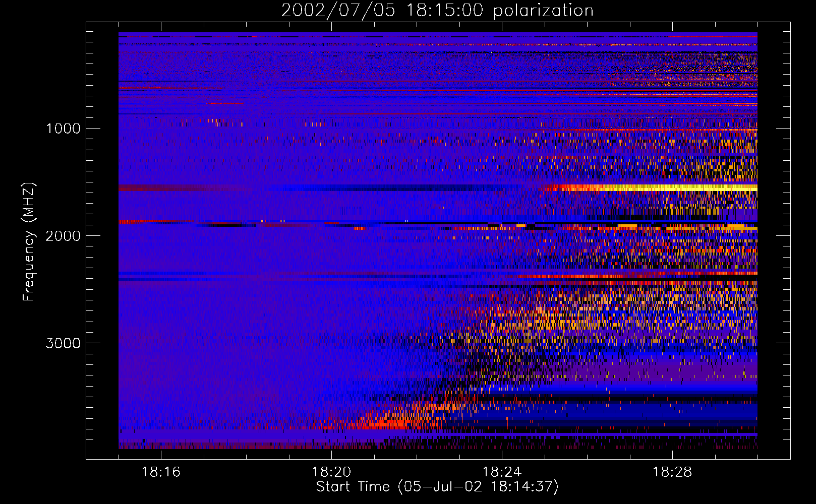816x504 pixels.
Task: Click the 18:16 time axis label
Action: tap(161, 472)
